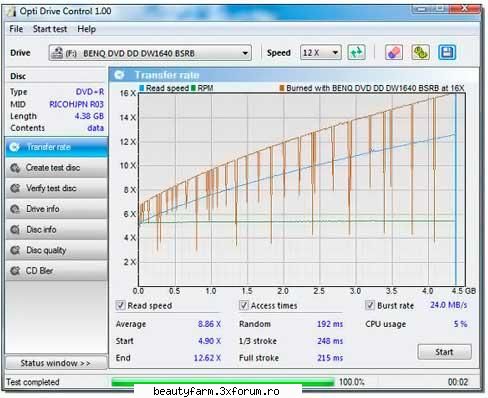Click the 00:02 elapsed time
The height and width of the screenshot is (398, 488).
pyautogui.click(x=458, y=382)
